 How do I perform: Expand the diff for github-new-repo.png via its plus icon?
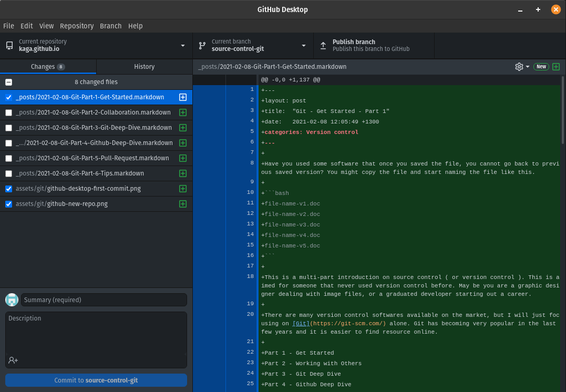point(183,203)
